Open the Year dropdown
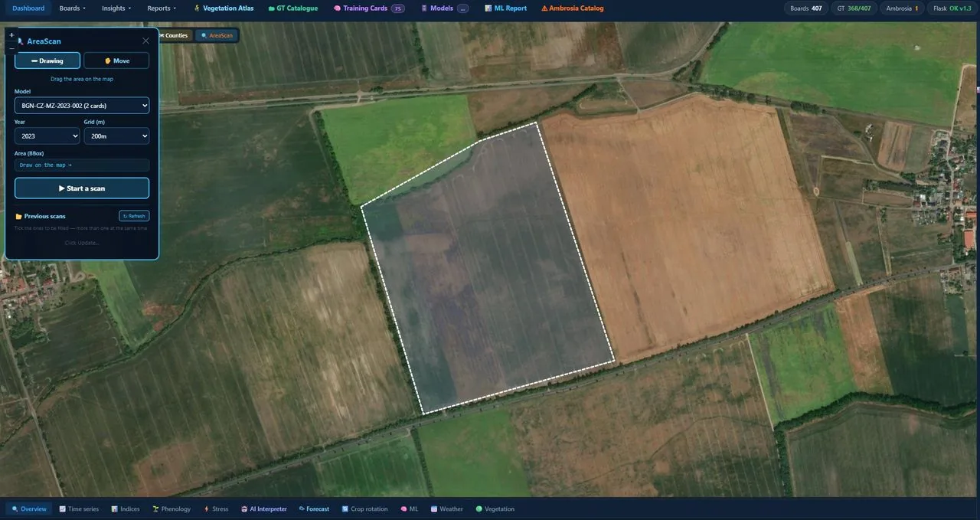 tap(47, 136)
